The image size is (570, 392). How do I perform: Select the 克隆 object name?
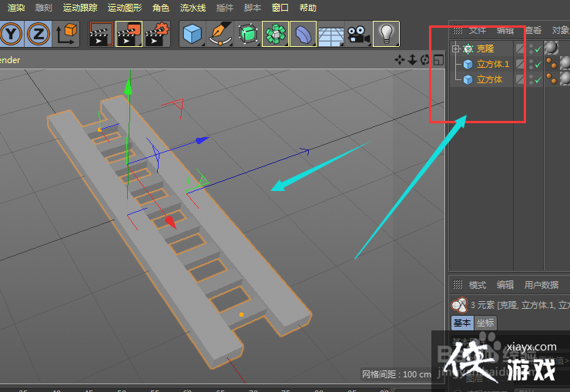(485, 49)
